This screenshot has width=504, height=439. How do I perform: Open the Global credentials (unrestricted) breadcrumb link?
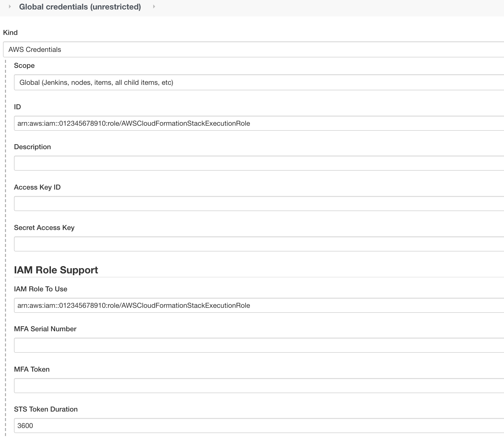click(x=80, y=7)
